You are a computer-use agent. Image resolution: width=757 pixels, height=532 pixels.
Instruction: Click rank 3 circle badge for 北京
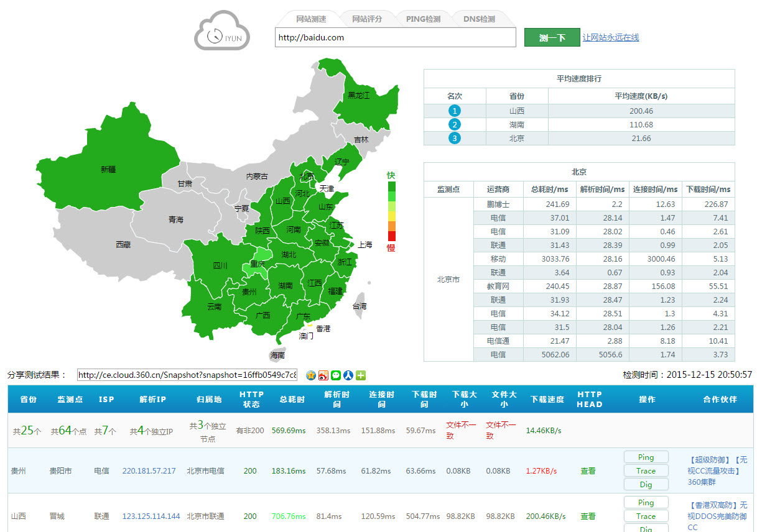(x=455, y=139)
